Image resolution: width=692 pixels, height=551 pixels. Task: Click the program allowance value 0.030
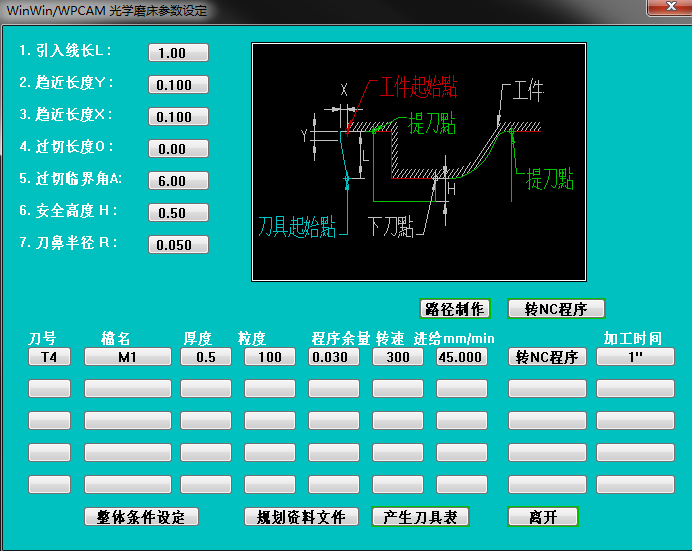pos(334,357)
